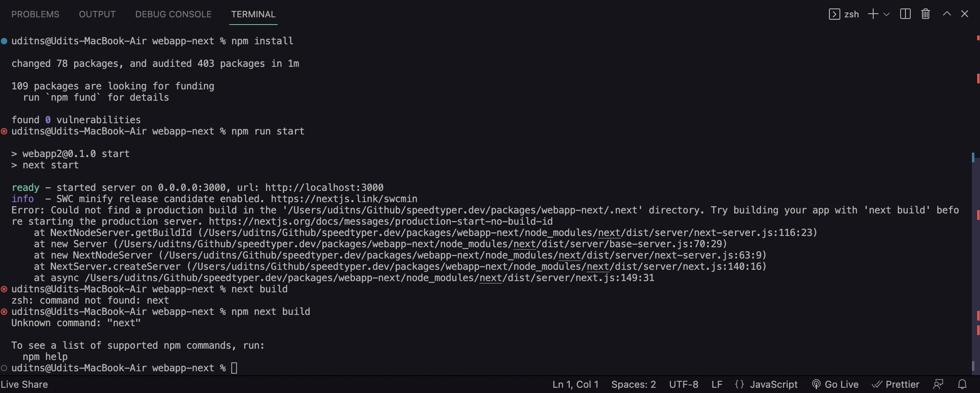Open the UTF-8 encoding selector
980x393 pixels.
683,384
